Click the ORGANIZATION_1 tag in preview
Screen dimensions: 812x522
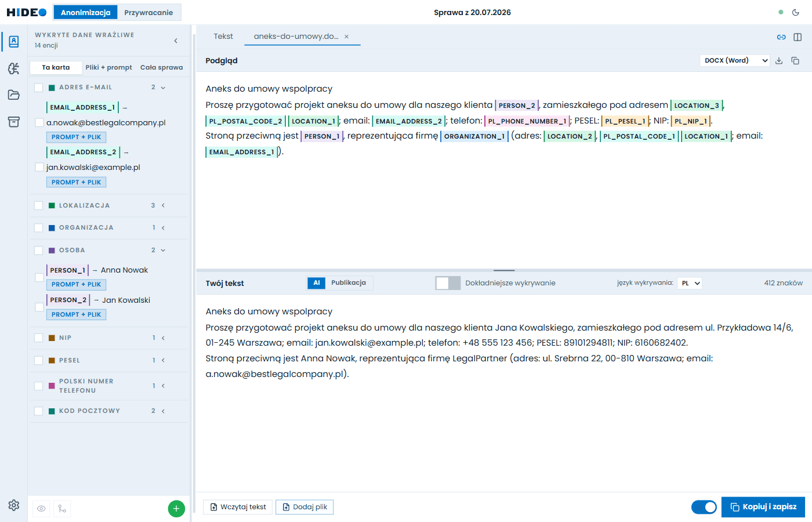point(474,136)
